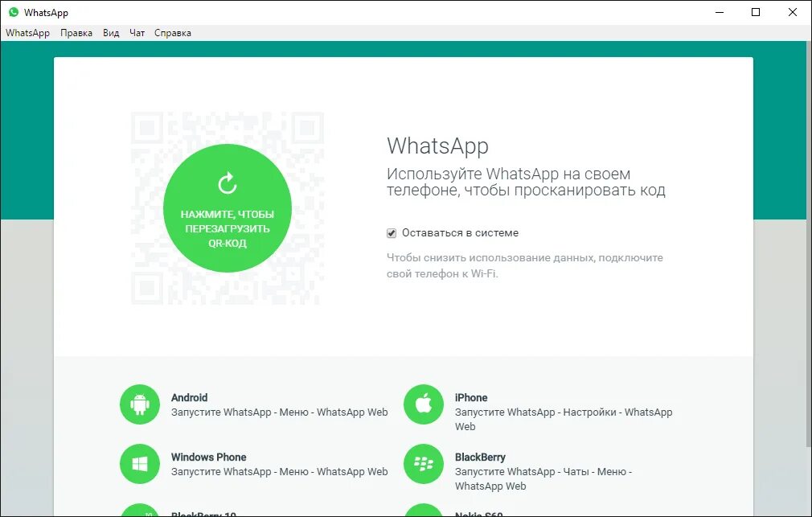
Task: Click the circular refresh arrow icon
Action: (228, 183)
